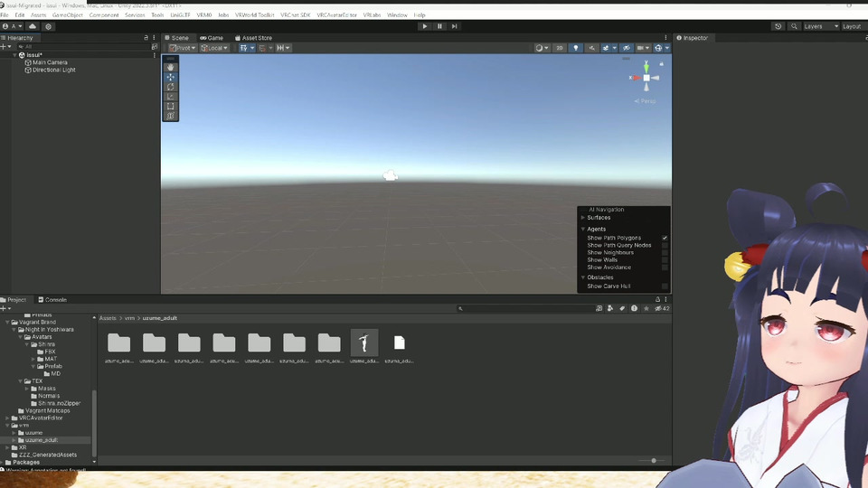Expand the Surfaces section in AI Navigation
The image size is (868, 488).
(583, 218)
